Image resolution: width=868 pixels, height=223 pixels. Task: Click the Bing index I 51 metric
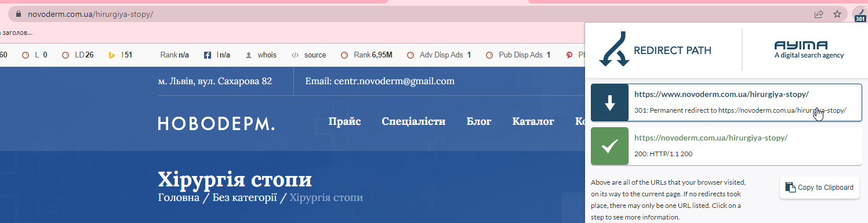pyautogui.click(x=121, y=55)
